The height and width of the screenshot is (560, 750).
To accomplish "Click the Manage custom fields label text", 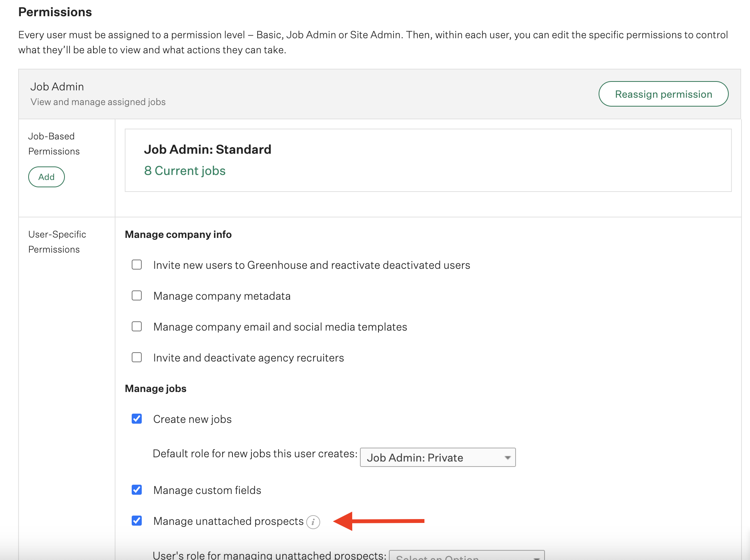I will point(207,490).
